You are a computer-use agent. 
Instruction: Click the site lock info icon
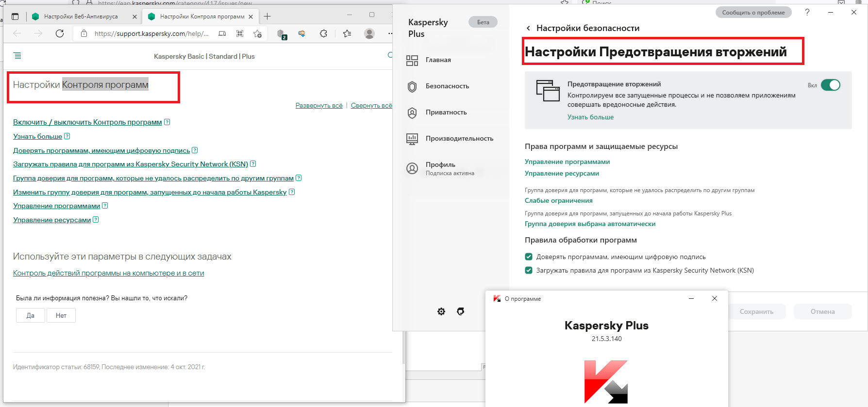point(84,33)
